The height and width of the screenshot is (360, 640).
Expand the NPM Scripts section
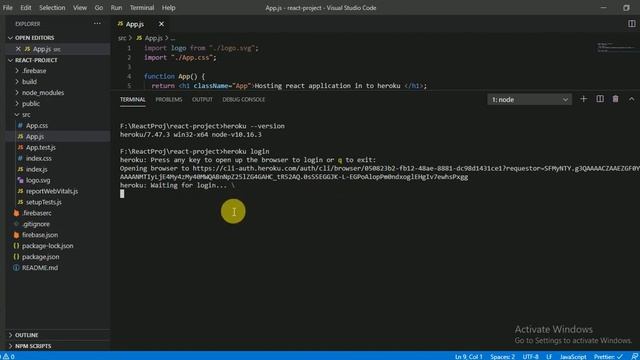click(33, 346)
